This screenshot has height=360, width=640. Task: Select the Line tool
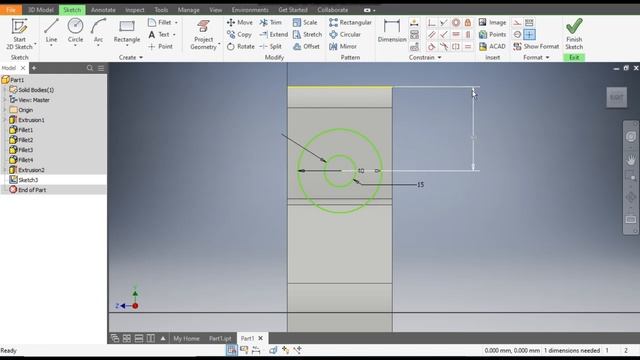[51, 31]
